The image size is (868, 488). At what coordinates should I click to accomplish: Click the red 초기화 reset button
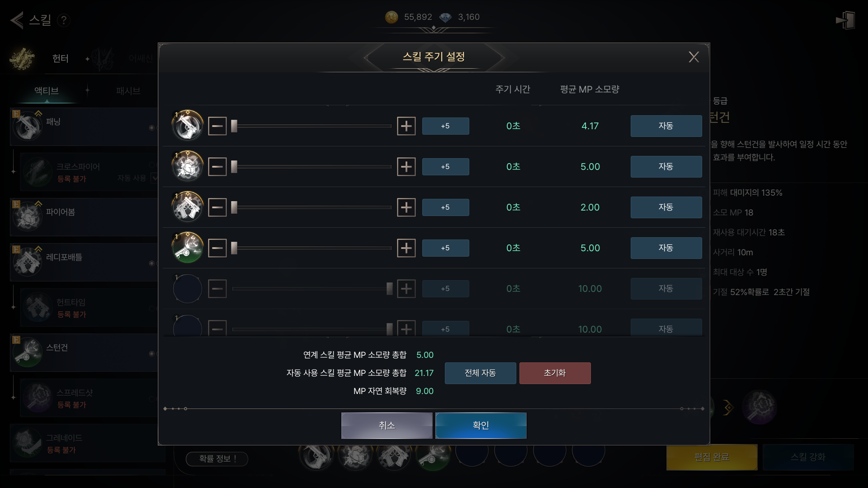tap(555, 373)
